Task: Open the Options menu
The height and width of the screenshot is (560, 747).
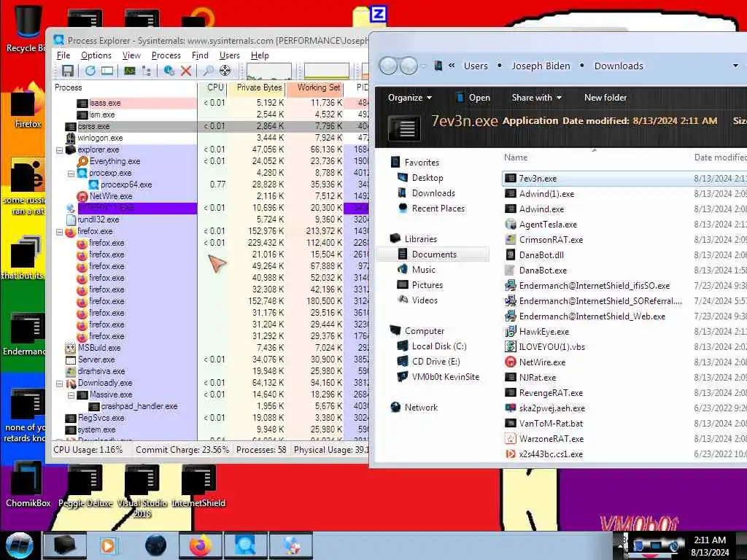Action: click(x=96, y=55)
